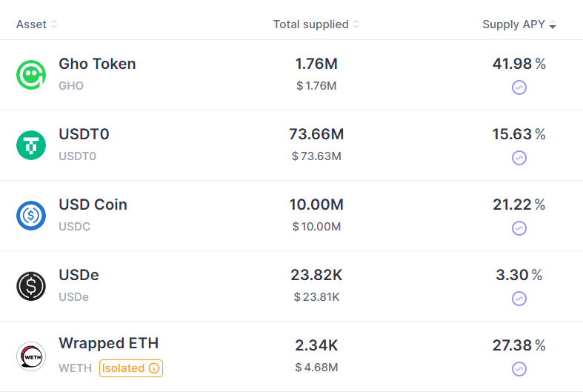Click the incentives icon under 3.30% APY
The width and height of the screenshot is (583, 392).
point(519,299)
